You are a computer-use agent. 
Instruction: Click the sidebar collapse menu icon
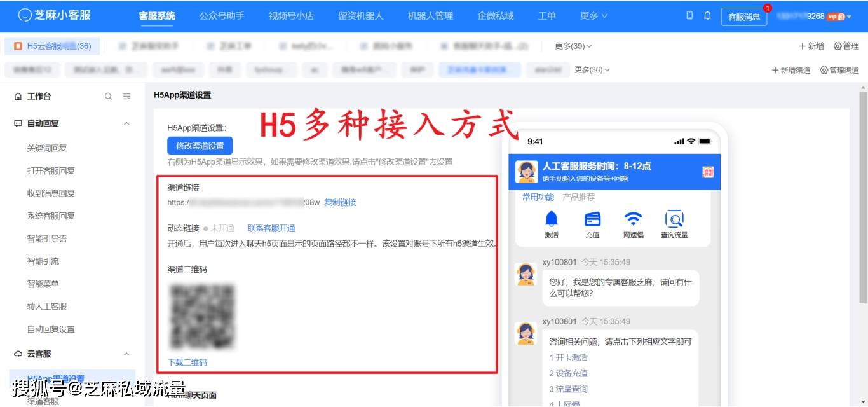click(126, 97)
